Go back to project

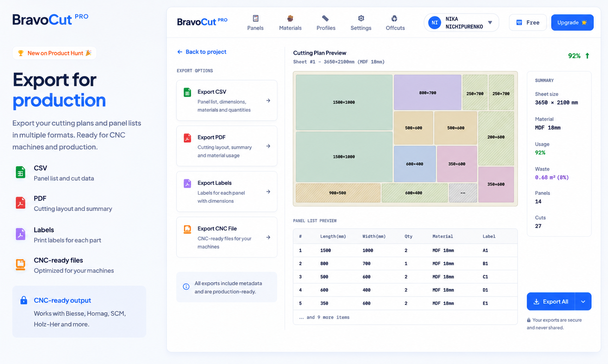pos(202,52)
